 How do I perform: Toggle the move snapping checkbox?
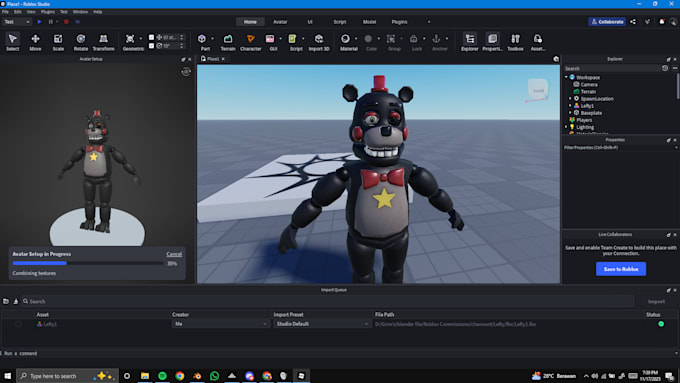point(151,37)
